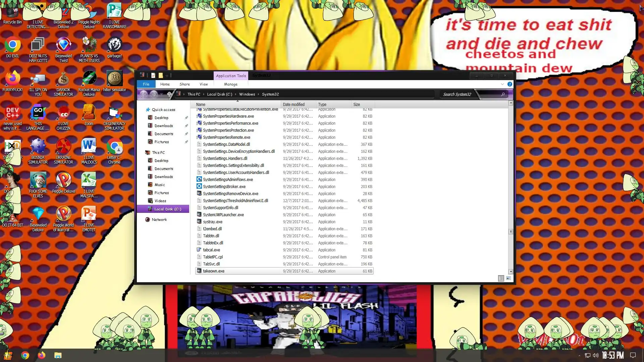
Task: Click the search magnifier icon in the search box
Action: click(x=503, y=95)
